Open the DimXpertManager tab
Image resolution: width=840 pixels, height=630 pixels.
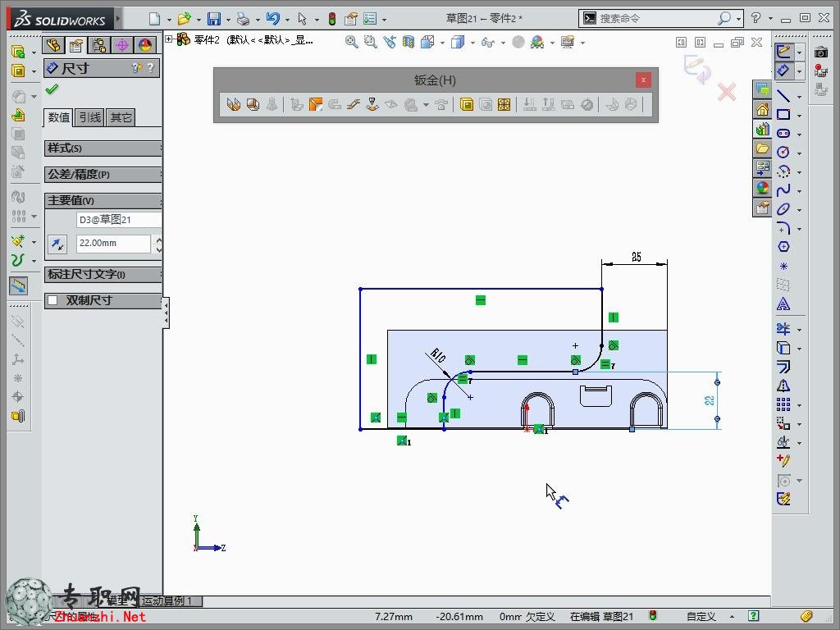pyautogui.click(x=121, y=46)
